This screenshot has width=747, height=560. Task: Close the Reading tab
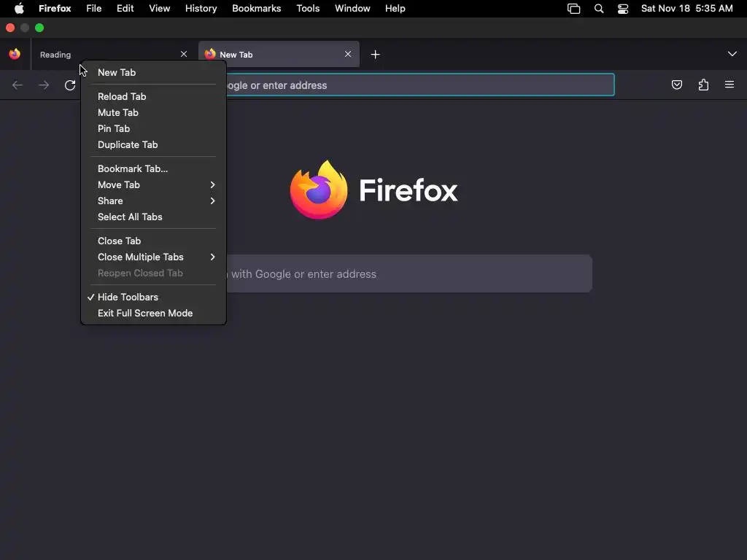[x=184, y=54]
